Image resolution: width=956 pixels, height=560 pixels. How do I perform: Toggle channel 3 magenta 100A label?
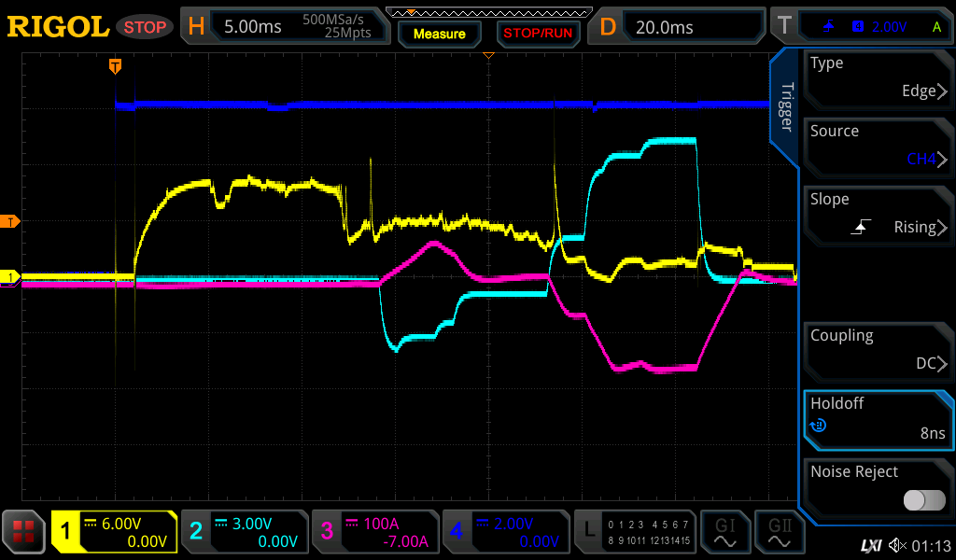click(374, 532)
